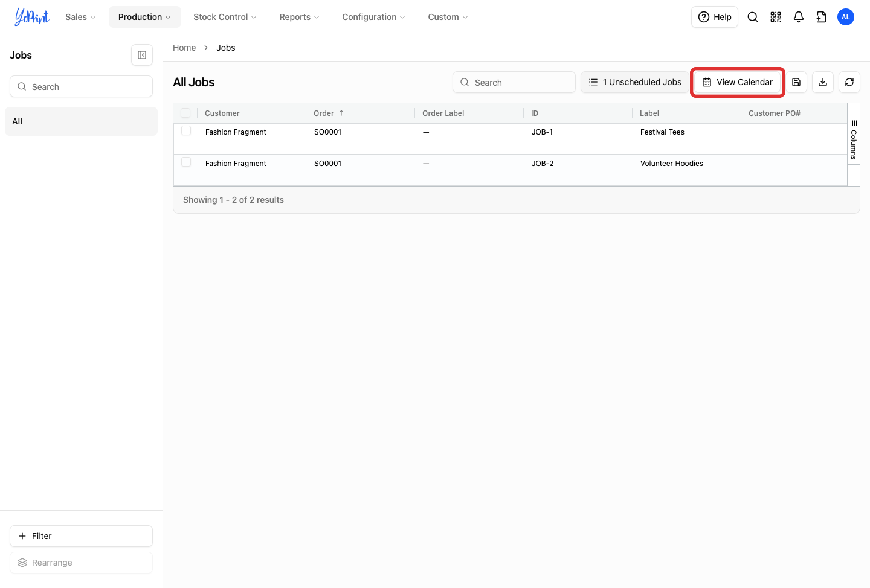This screenshot has height=588, width=870.
Task: Toggle the select-all jobs checkbox
Action: 185,113
